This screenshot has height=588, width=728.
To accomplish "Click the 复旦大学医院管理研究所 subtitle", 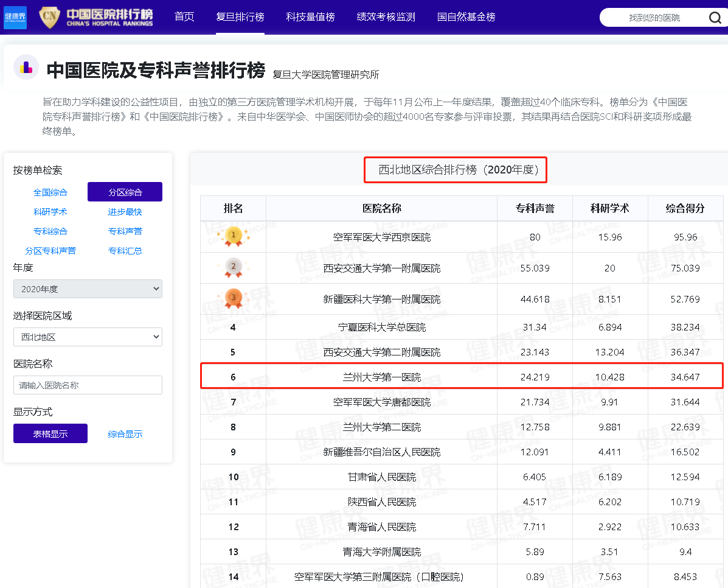I will tap(326, 74).
